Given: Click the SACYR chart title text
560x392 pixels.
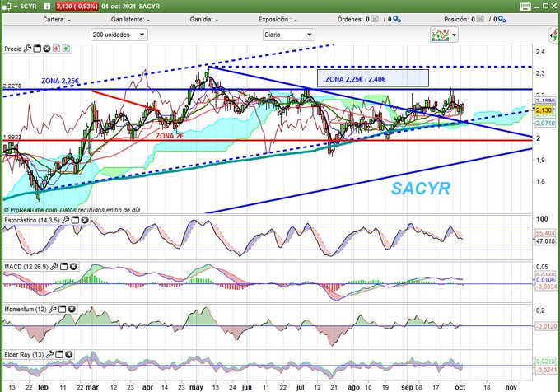Looking at the screenshot, I should [421, 189].
